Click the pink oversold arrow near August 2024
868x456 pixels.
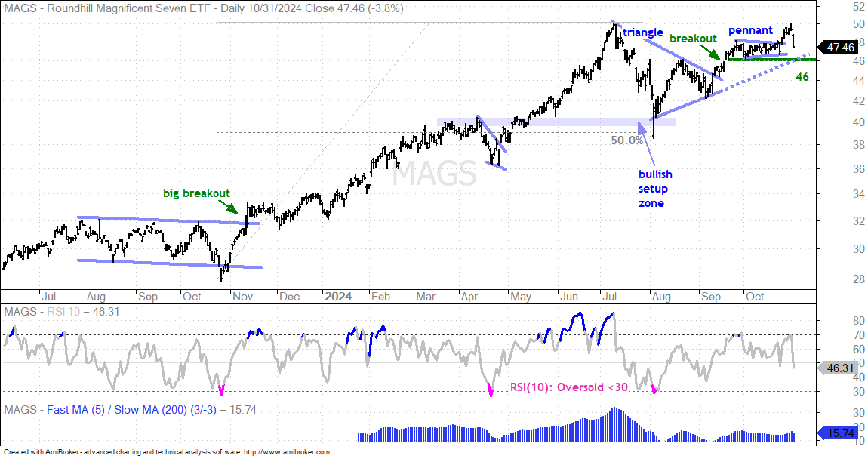pos(654,390)
